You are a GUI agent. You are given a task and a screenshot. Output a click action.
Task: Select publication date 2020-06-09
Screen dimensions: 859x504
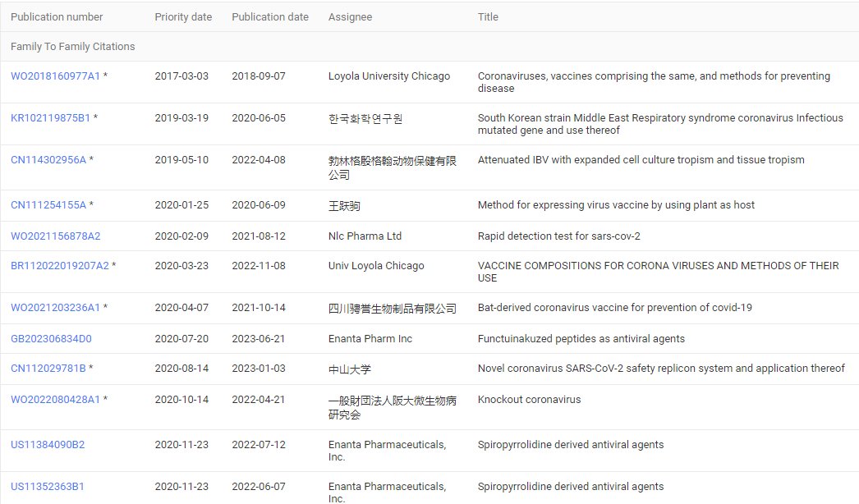pos(259,205)
